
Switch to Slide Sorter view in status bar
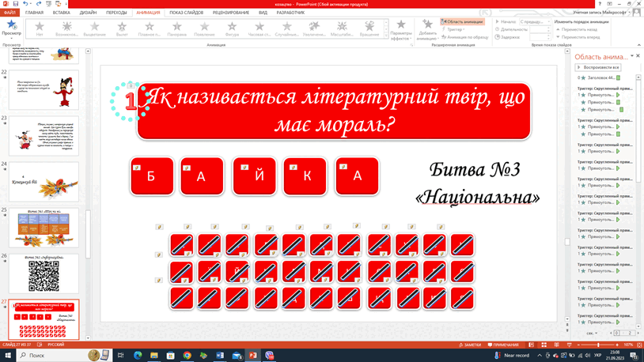[x=544, y=345]
